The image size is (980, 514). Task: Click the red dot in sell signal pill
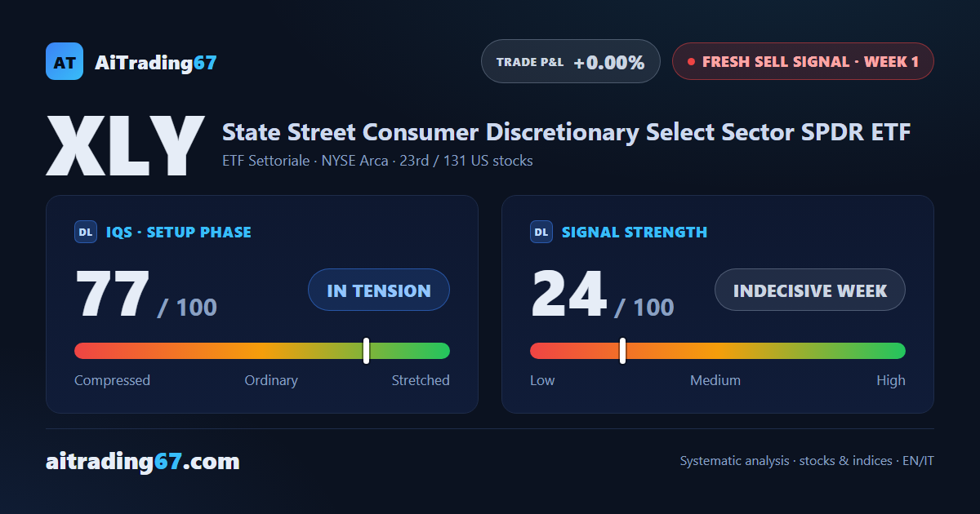[691, 61]
